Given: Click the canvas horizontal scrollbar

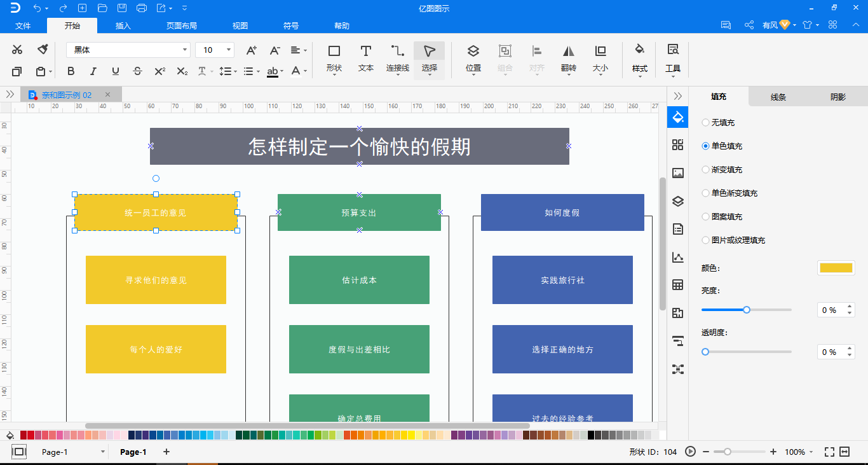Looking at the screenshot, I should pyautogui.click(x=308, y=426).
